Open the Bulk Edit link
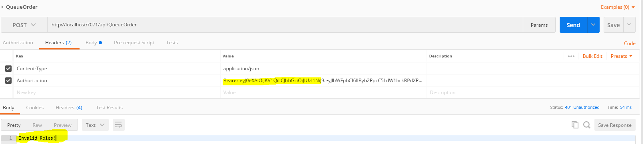The width and height of the screenshot is (644, 144). pos(592,56)
